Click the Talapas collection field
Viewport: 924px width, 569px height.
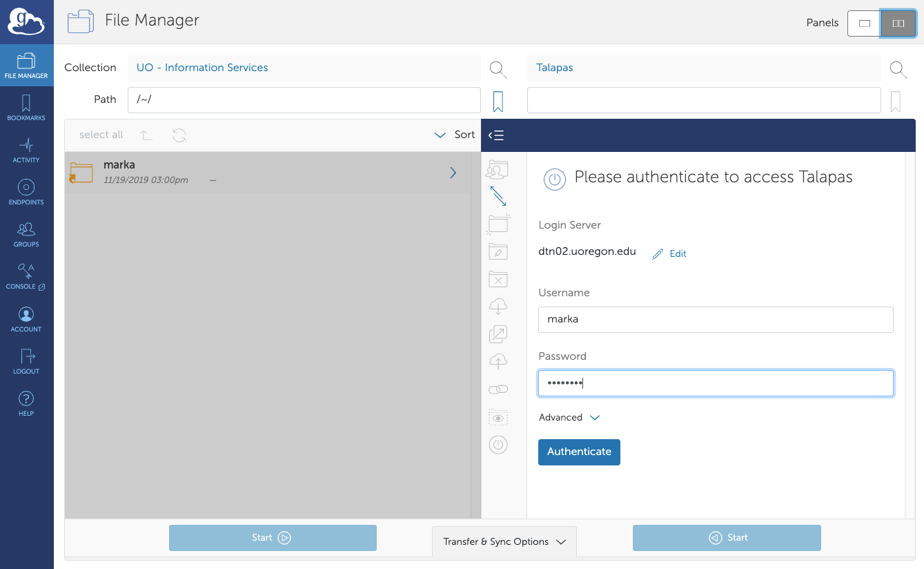point(704,68)
